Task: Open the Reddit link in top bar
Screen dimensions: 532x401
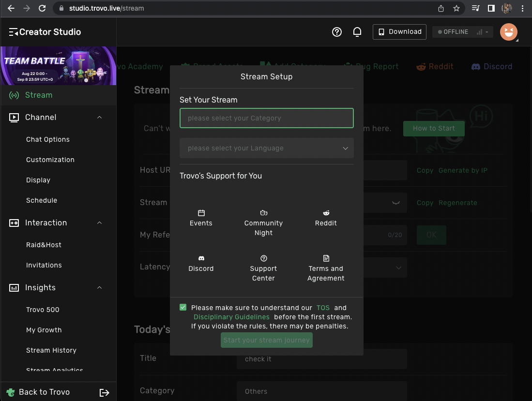Action: [435, 66]
